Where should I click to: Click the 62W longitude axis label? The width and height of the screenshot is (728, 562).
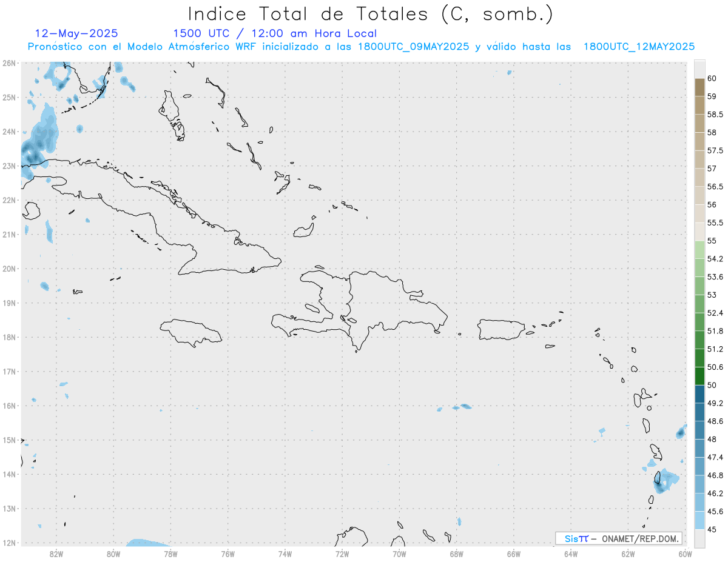628,554
